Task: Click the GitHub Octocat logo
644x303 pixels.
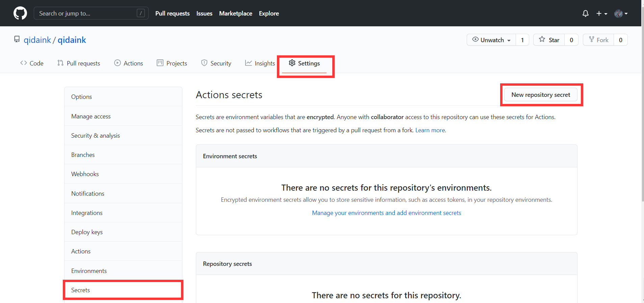Action: (20, 13)
